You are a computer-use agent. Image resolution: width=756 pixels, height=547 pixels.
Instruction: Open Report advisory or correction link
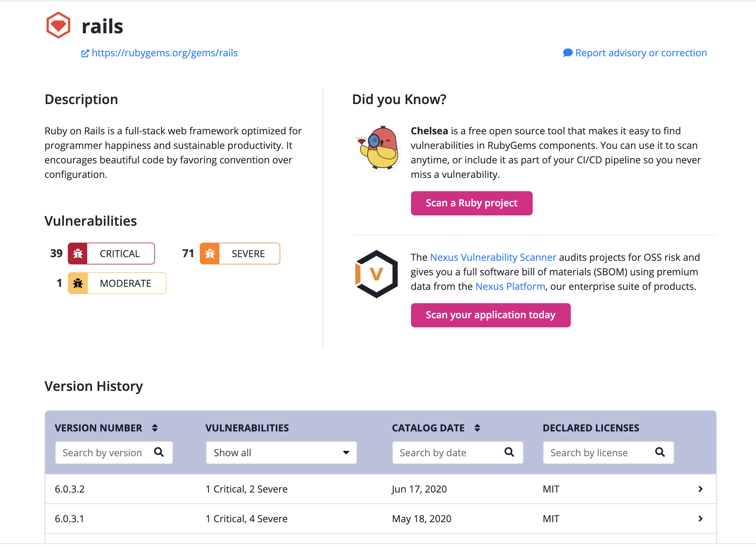click(x=640, y=53)
